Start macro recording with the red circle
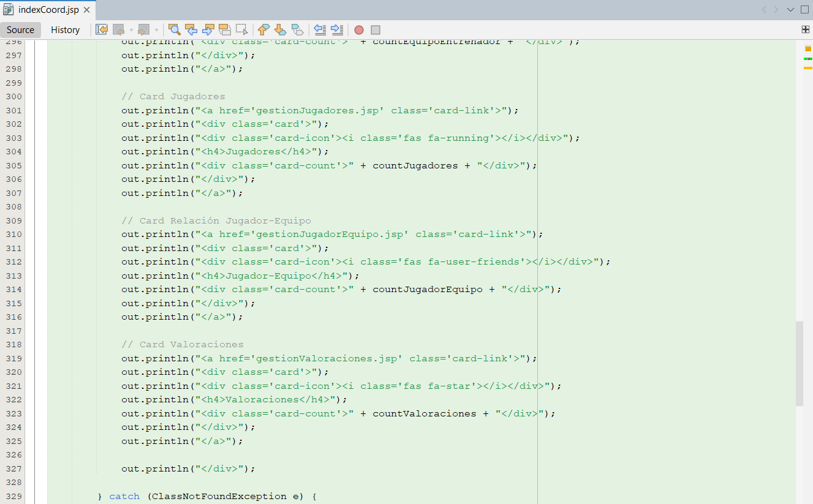 tap(359, 30)
